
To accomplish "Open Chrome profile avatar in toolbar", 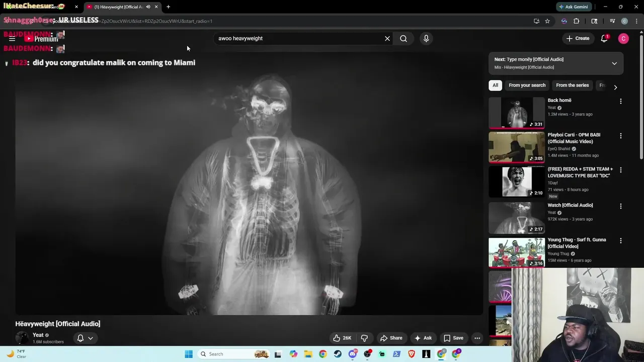I will [624, 21].
